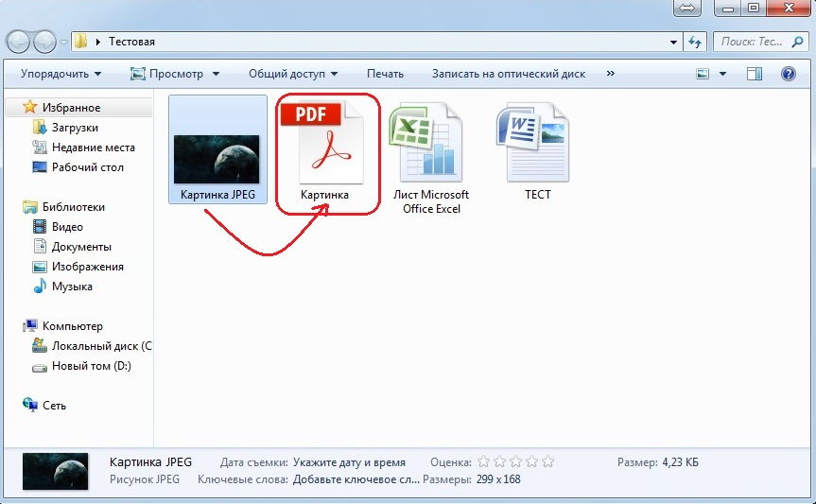Set rating to three stars

click(515, 461)
